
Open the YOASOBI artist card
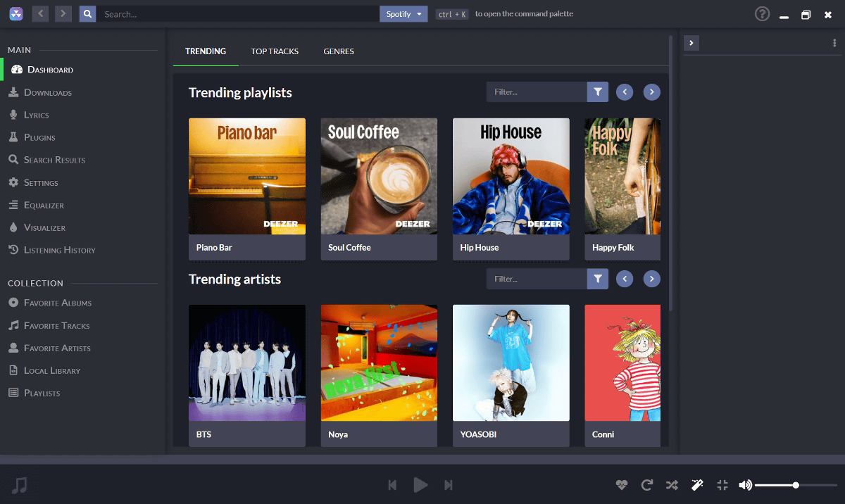pos(511,376)
